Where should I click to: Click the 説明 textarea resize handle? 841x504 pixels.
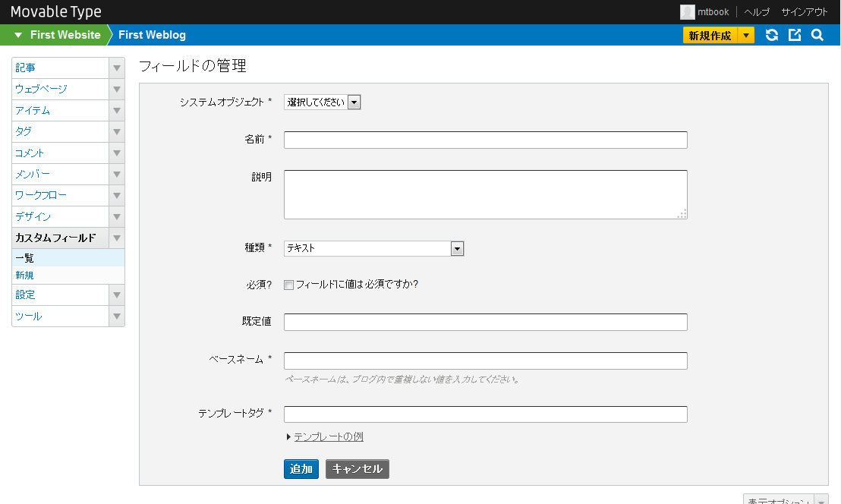pyautogui.click(x=682, y=214)
